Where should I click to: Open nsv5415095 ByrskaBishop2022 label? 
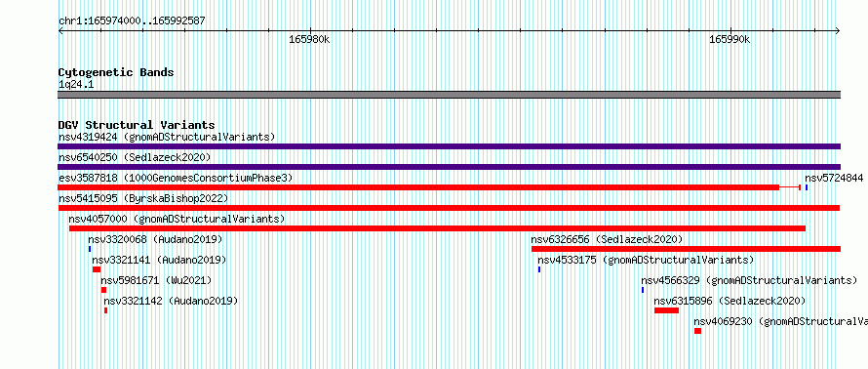click(143, 198)
